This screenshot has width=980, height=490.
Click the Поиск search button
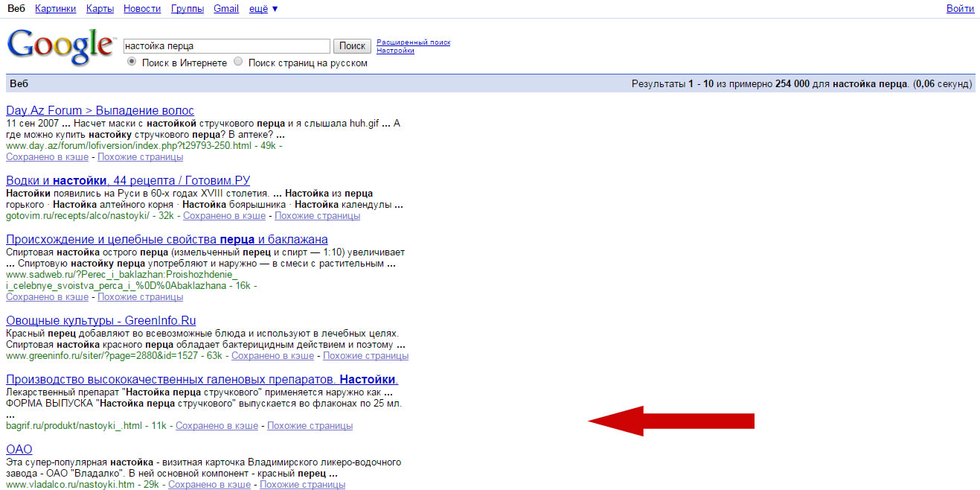coord(352,46)
